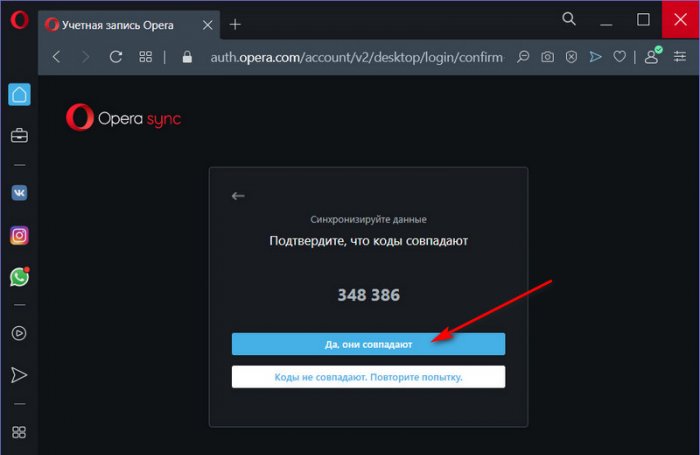
Task: Click 'Да, они совпадают' button
Action: tap(368, 344)
